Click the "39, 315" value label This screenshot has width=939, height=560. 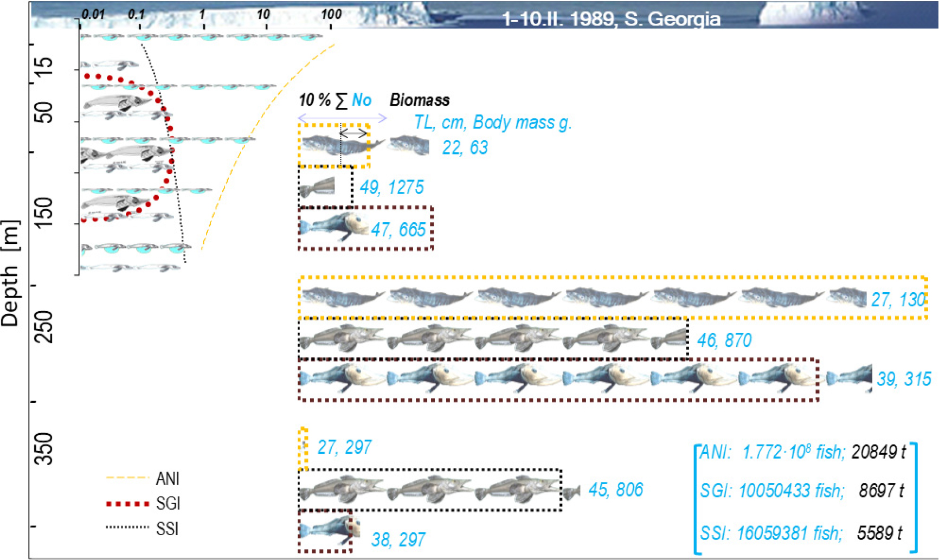pyautogui.click(x=904, y=379)
